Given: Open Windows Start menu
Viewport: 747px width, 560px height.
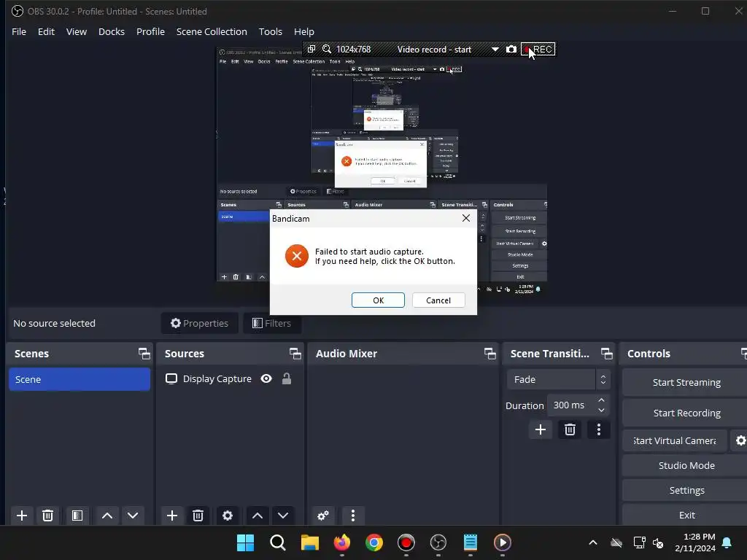Looking at the screenshot, I should pos(245,542).
